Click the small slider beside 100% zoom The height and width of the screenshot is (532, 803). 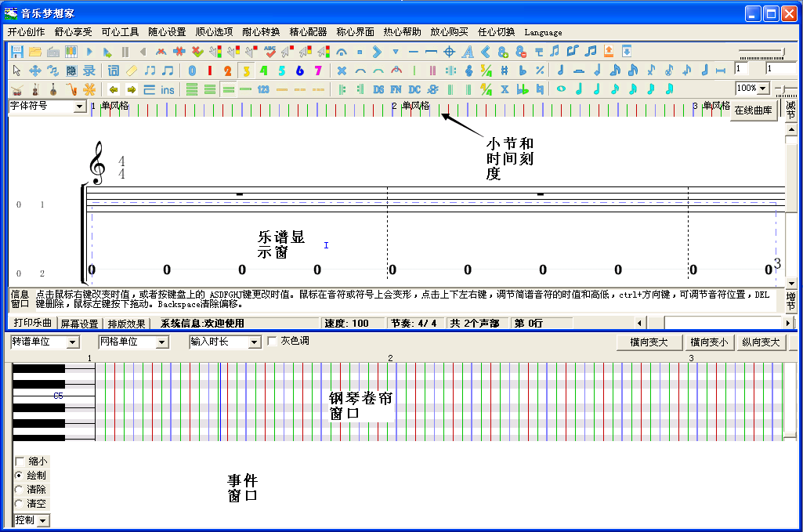(x=786, y=89)
